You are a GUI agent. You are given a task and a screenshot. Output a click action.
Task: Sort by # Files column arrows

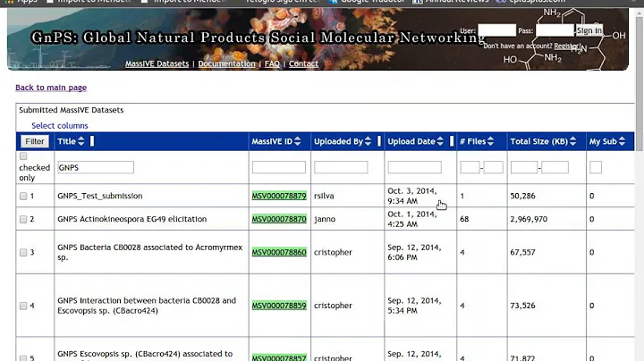(490, 141)
